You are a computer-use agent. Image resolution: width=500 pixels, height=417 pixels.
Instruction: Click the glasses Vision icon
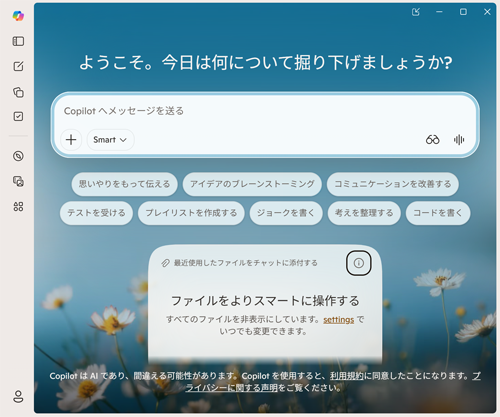tap(432, 140)
